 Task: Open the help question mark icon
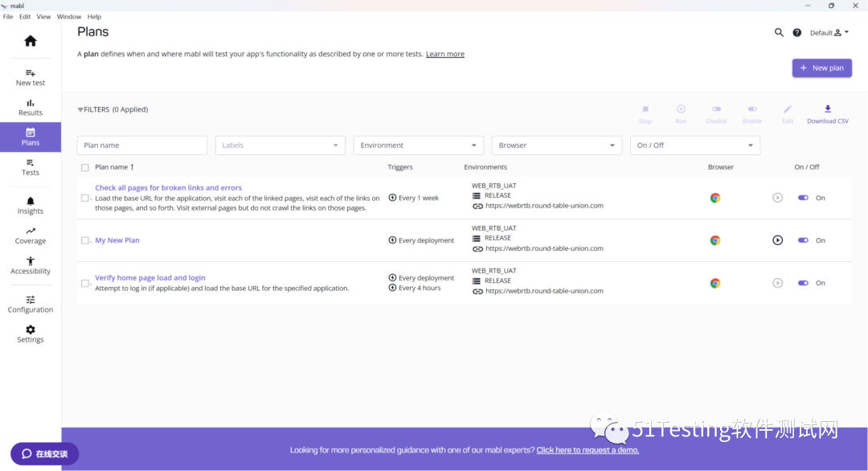pyautogui.click(x=797, y=33)
